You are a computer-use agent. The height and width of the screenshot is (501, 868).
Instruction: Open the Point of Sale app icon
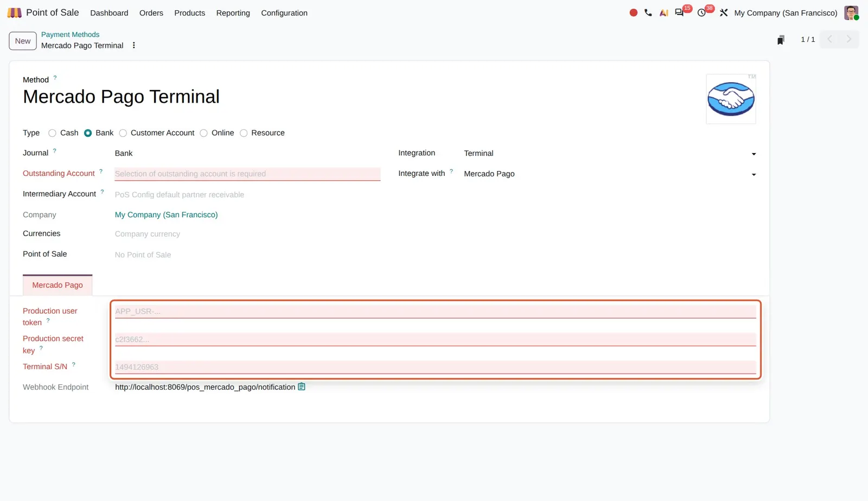[x=14, y=12]
